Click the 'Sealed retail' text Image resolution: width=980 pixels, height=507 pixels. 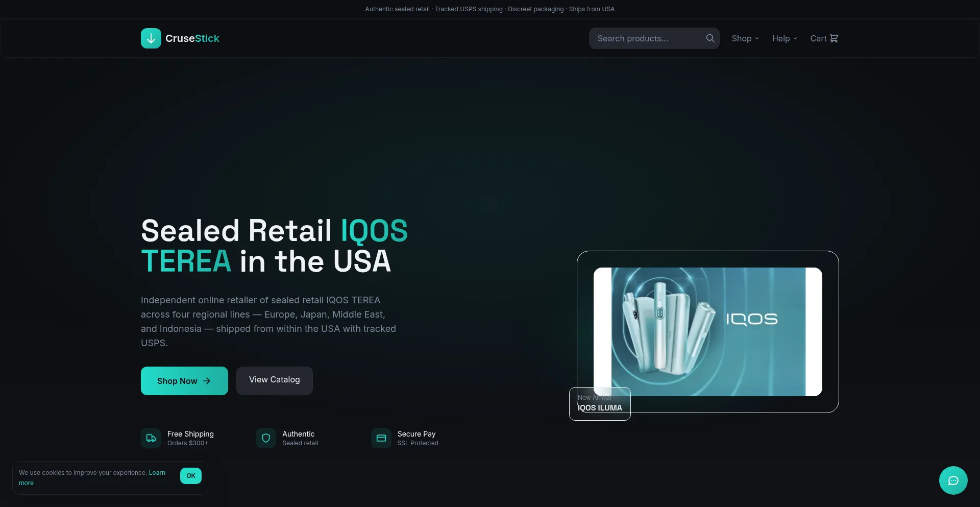click(x=300, y=443)
